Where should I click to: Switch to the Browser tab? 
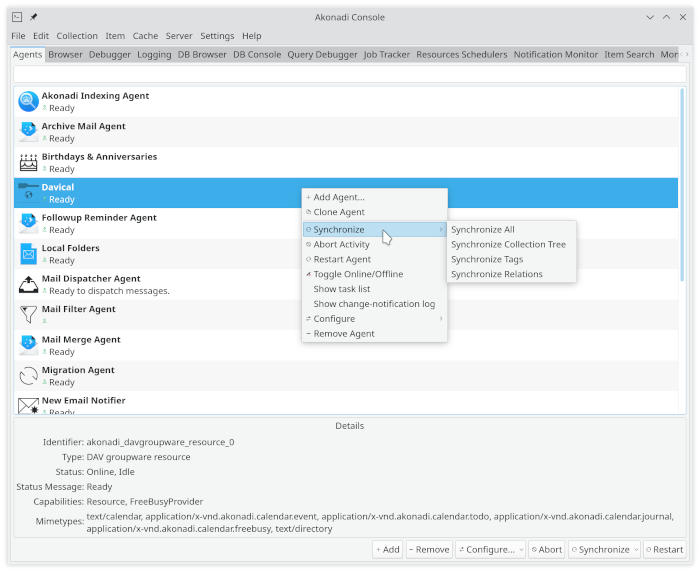(x=65, y=54)
